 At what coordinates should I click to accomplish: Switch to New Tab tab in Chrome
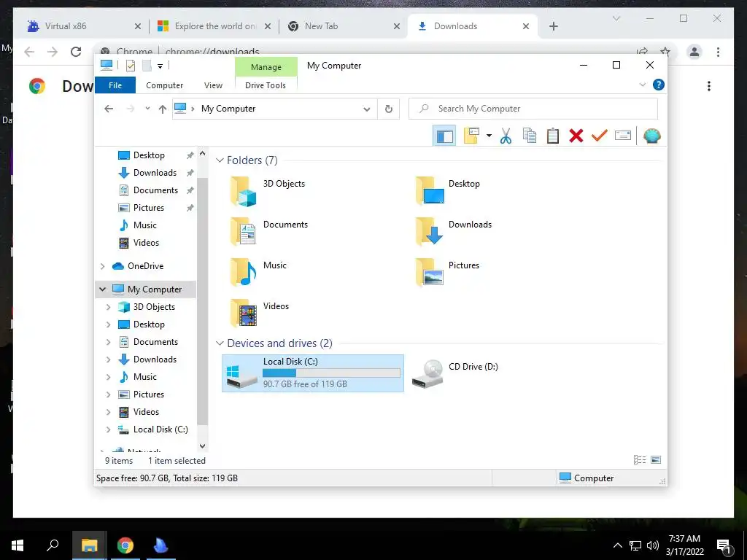[344, 26]
